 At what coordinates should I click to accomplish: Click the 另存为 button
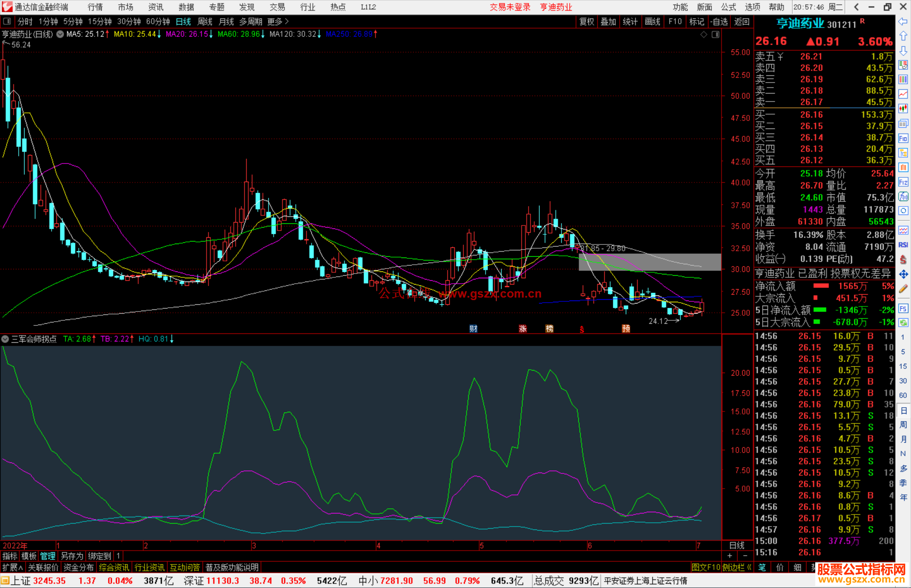tap(72, 556)
